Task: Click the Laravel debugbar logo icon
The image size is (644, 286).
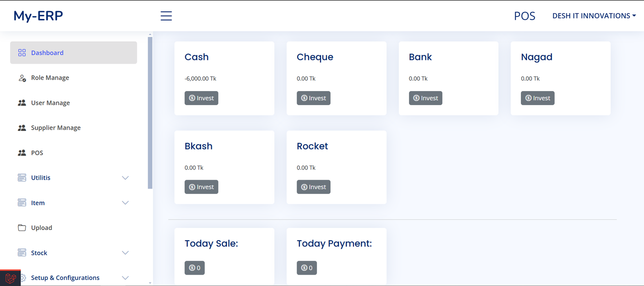Action: pos(10,278)
